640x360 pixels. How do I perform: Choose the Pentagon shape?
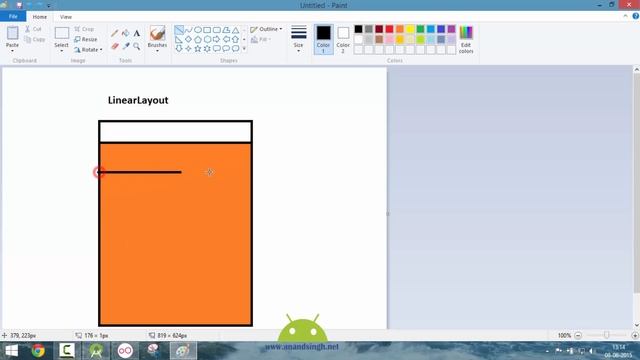point(198,39)
